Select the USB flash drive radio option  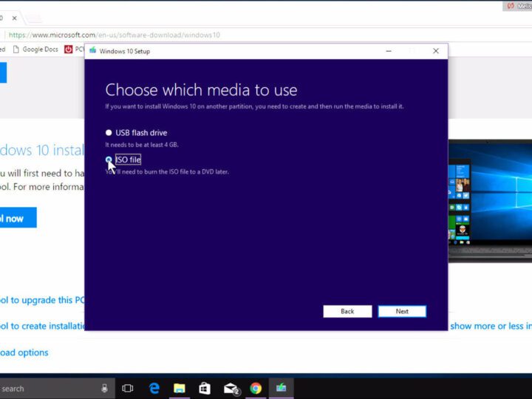coord(109,133)
